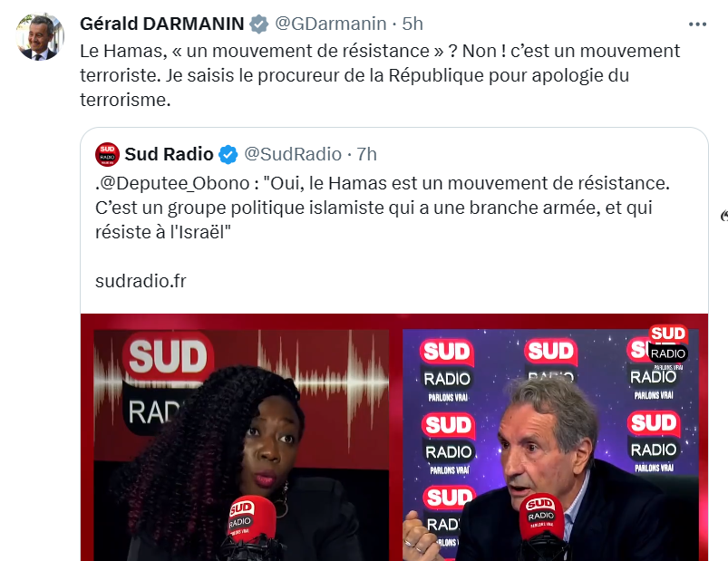Click the Sud Radio avatar logo
The image size is (728, 561).
coord(107,154)
